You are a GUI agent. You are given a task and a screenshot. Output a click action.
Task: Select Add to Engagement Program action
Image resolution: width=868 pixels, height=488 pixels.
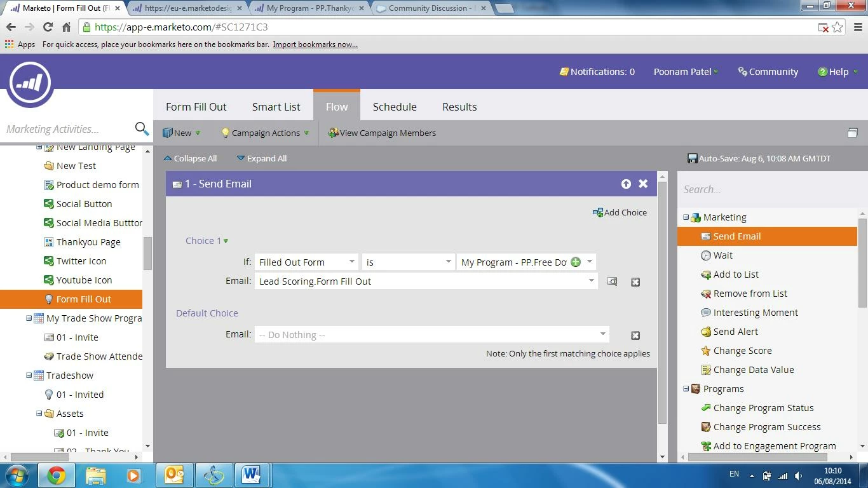tap(768, 446)
